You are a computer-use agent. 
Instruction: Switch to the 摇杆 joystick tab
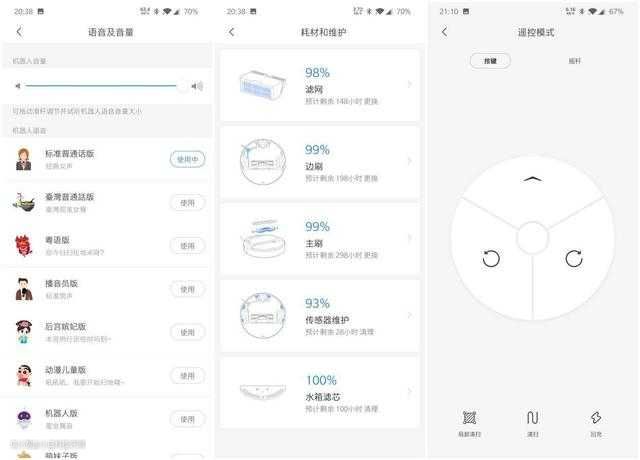point(574,61)
